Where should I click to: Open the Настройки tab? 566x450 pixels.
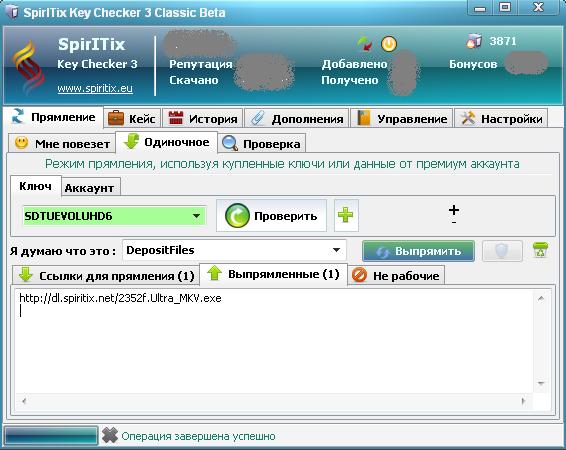[x=501, y=118]
